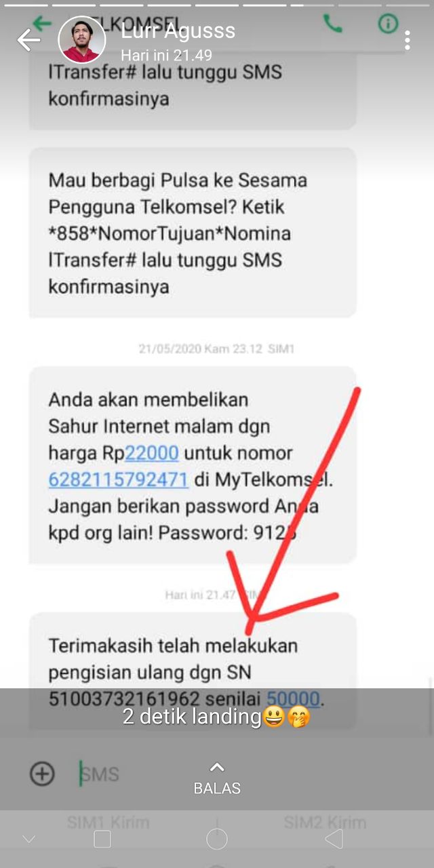Focus the SMS message input field
This screenshot has width=434, height=868.
coord(136,774)
